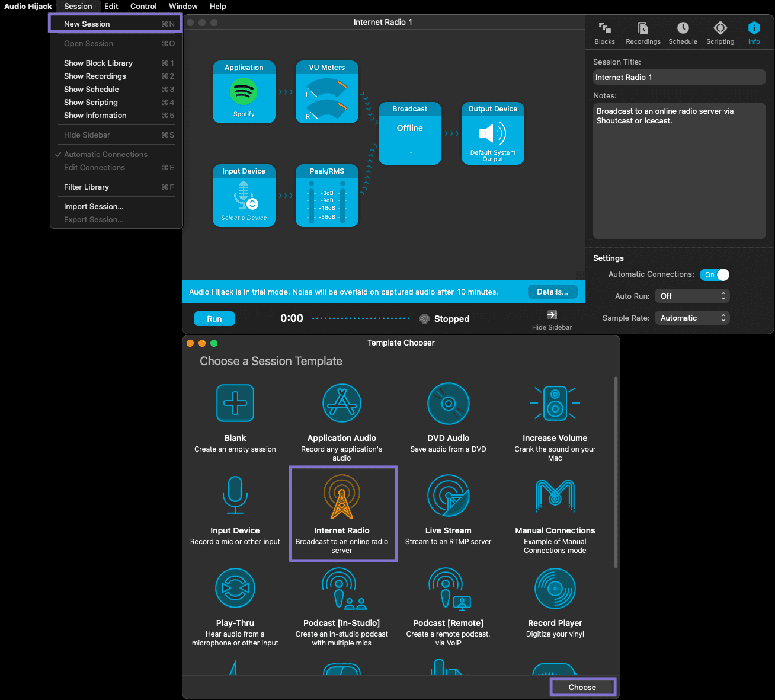Select the Output Device speaker block
The height and width of the screenshot is (700, 775).
[x=493, y=133]
